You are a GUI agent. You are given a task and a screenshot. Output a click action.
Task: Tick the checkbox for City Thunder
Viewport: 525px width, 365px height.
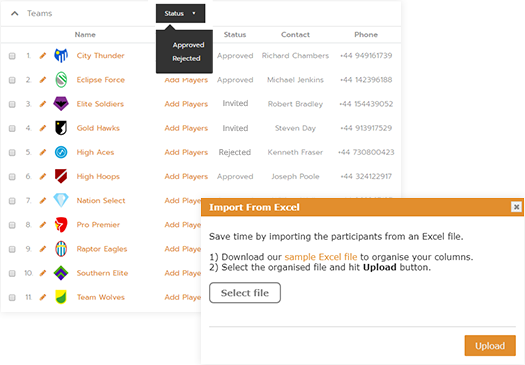click(x=12, y=56)
